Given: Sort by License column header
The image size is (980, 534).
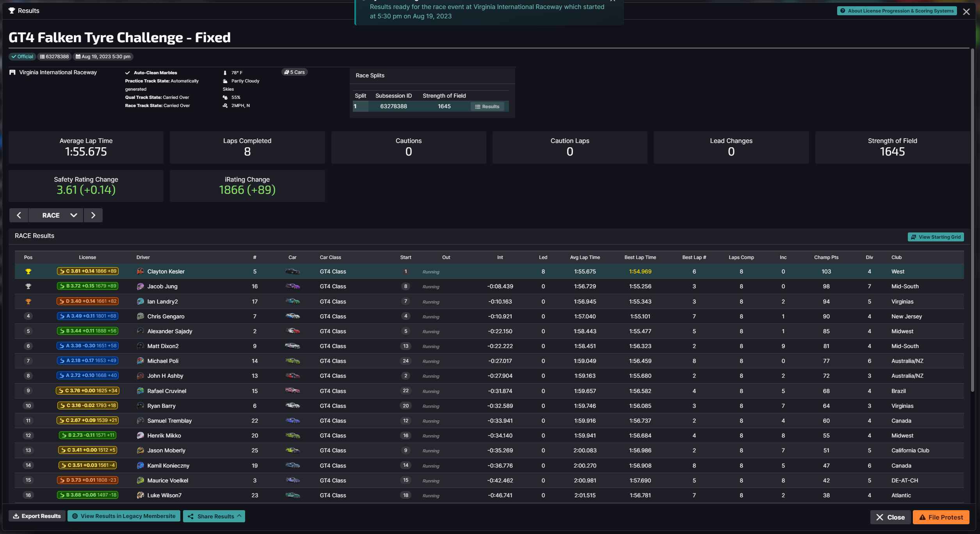Looking at the screenshot, I should pyautogui.click(x=87, y=257).
